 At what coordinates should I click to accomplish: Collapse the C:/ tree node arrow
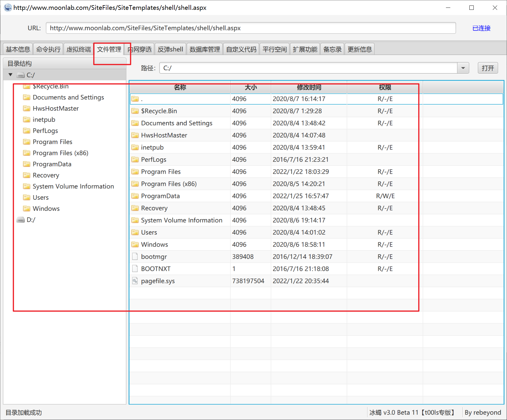tap(10, 75)
